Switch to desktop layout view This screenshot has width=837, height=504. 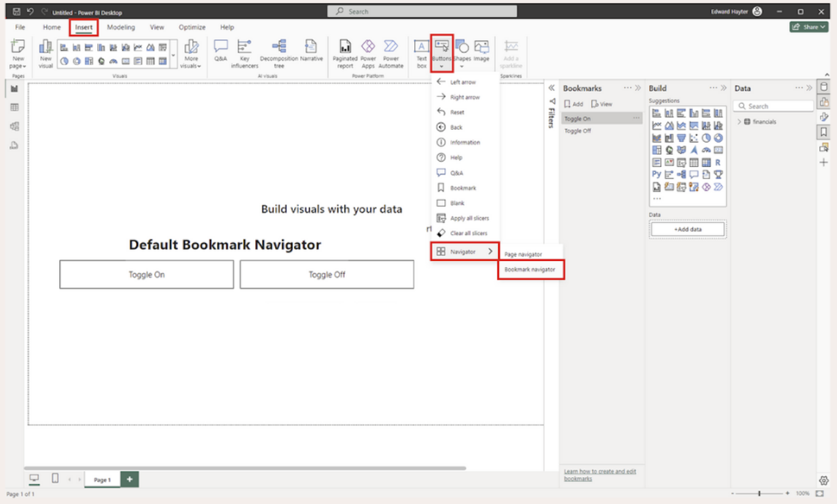35,478
